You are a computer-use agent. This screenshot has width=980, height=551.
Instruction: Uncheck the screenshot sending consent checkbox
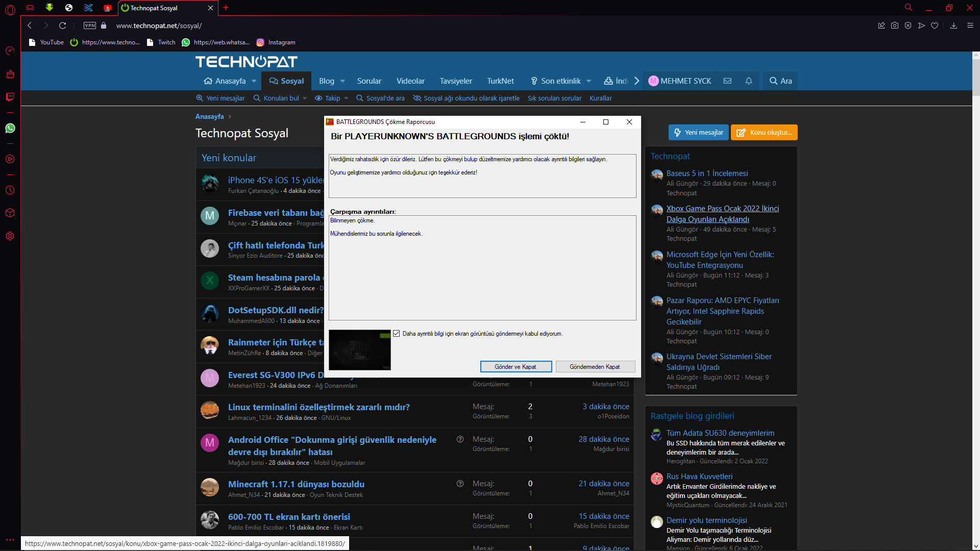[397, 334]
